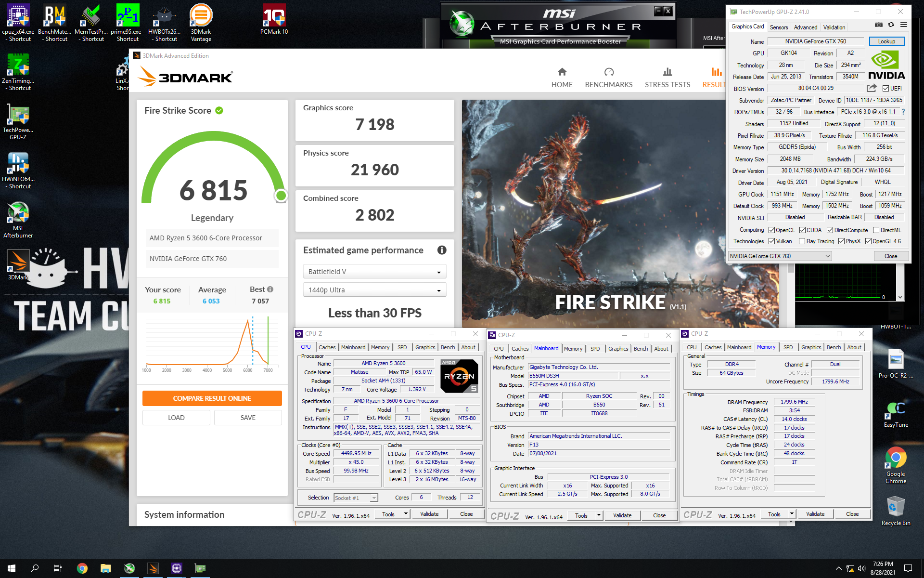
Task: Toggle Vulkan checkbox in GPU-Z
Action: (x=771, y=241)
